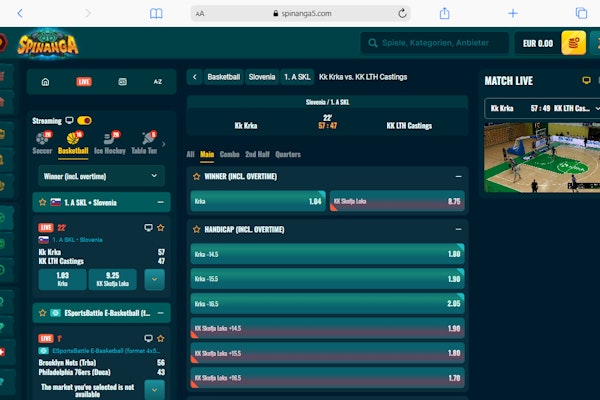Viewport: 600px width, 400px height.
Task: Open the Basketball breadcrumb
Action: 224,77
